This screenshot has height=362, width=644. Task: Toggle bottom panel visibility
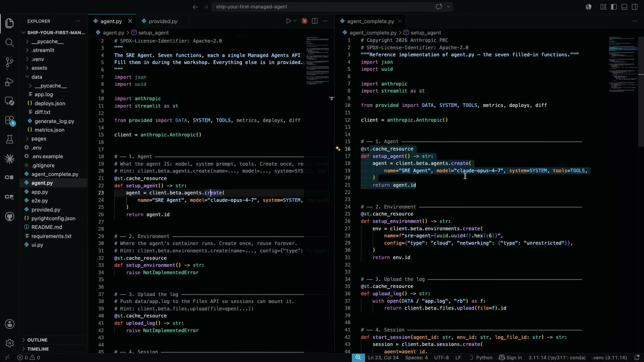tap(624, 7)
